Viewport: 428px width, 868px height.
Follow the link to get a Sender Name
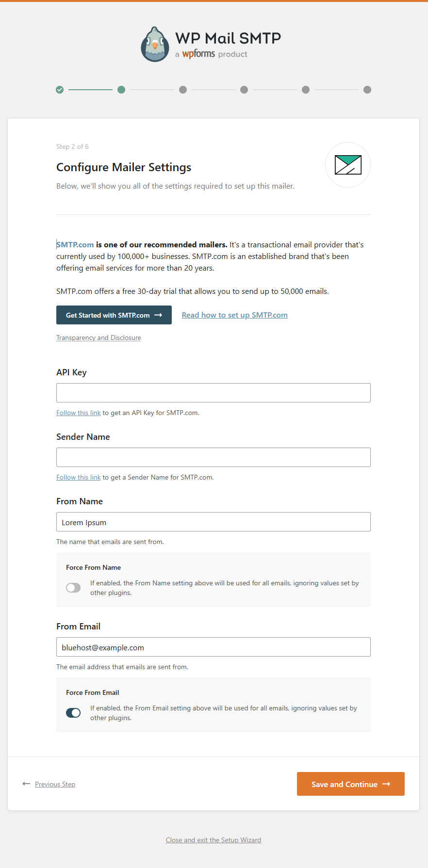tap(78, 477)
